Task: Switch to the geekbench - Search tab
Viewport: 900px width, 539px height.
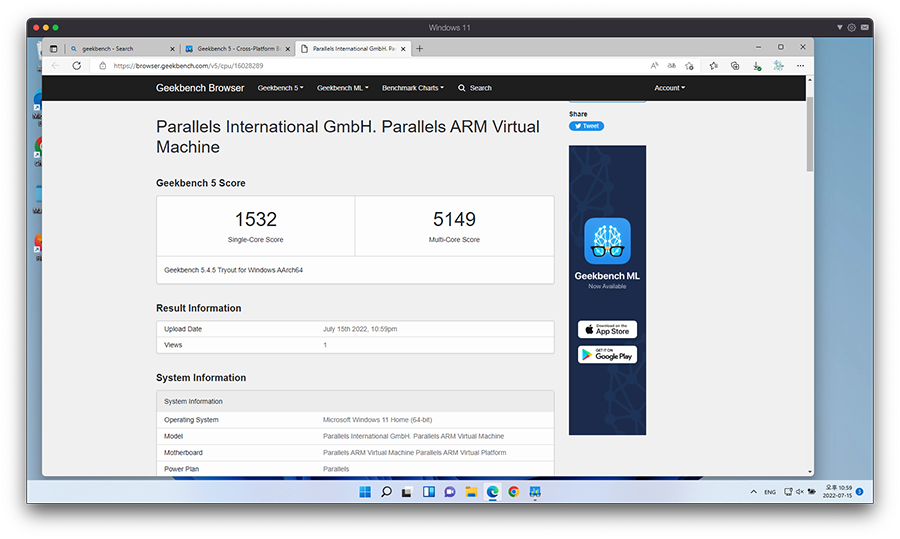Action: pos(122,49)
